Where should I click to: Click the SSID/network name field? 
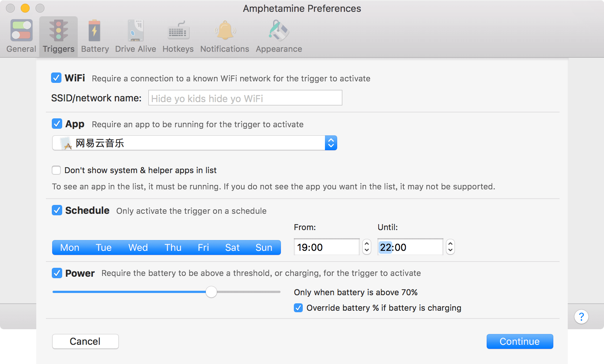point(245,98)
